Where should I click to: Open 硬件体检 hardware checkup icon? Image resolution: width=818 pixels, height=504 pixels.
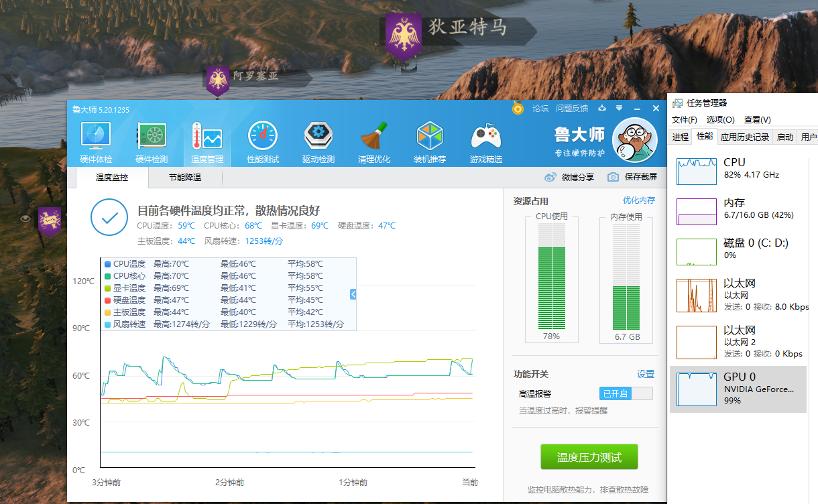(96, 137)
